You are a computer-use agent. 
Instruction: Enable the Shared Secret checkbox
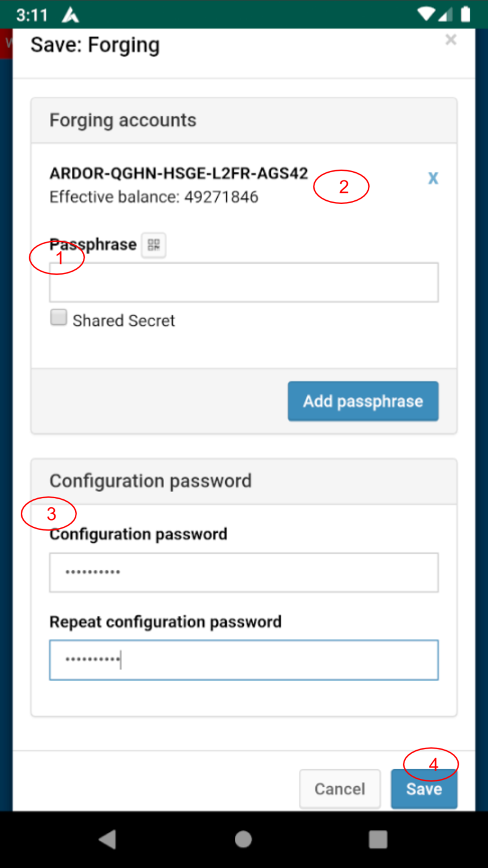59,317
